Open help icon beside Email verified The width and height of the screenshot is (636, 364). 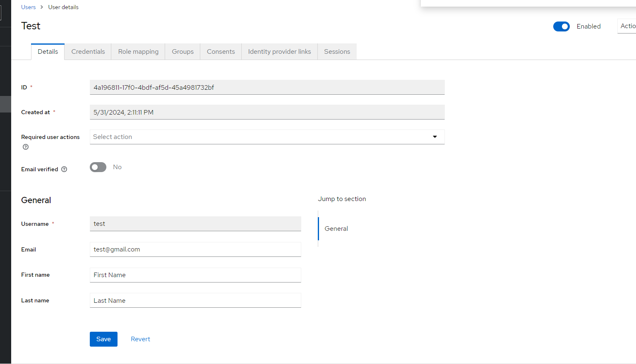pos(64,169)
